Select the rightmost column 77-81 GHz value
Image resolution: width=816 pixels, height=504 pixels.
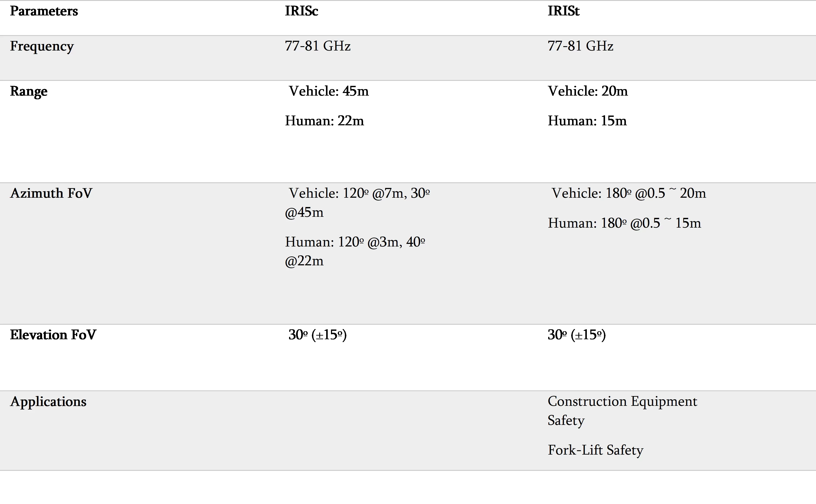tap(581, 46)
